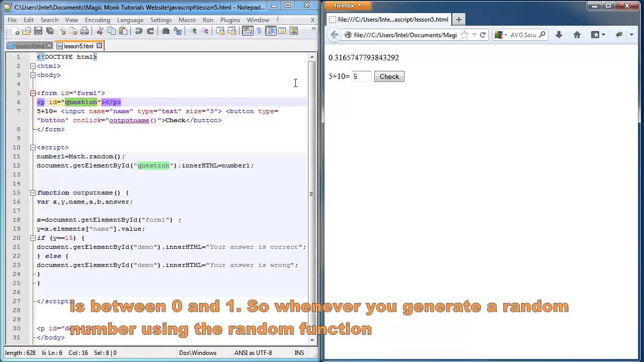Screen dimensions: 644x362
Task: Open the Encoding menu
Action: coord(98,20)
